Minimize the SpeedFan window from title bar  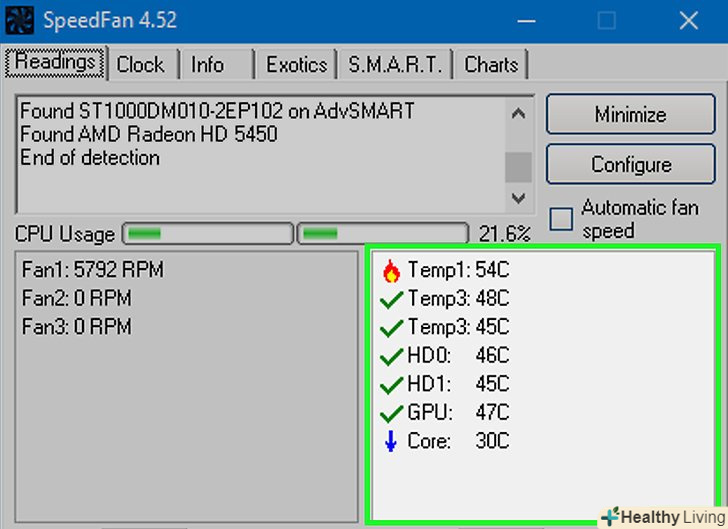526,21
